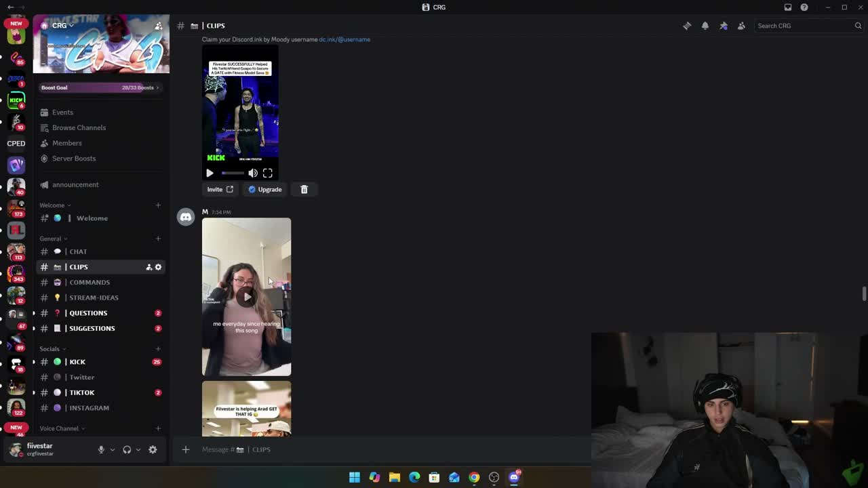Switch to the QUESTIONS channel
This screenshot has height=488, width=868.
coord(101,313)
